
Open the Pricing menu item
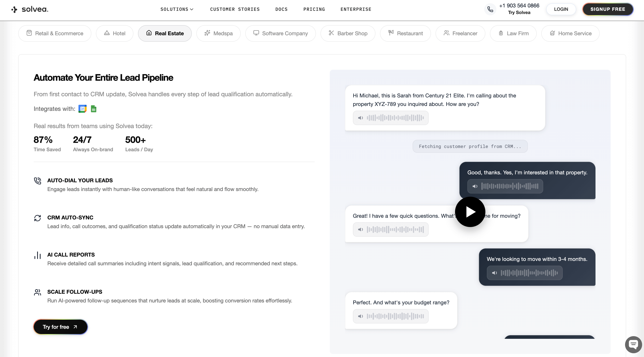314,9
